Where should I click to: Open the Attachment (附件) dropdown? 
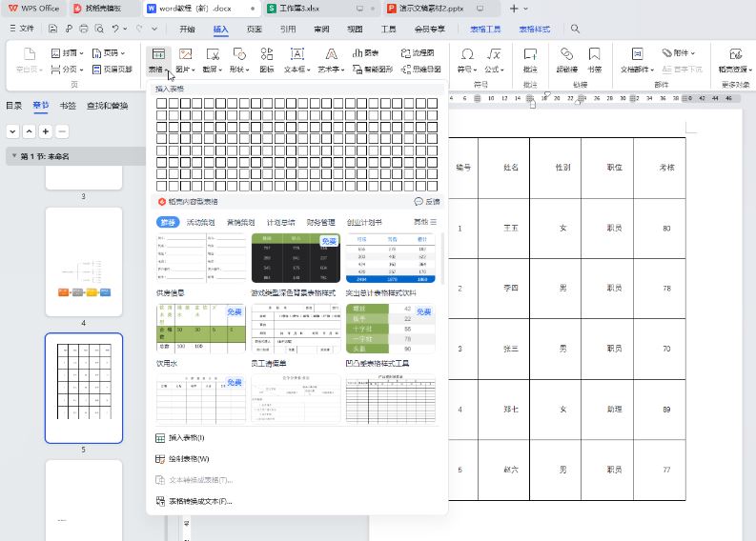point(679,53)
